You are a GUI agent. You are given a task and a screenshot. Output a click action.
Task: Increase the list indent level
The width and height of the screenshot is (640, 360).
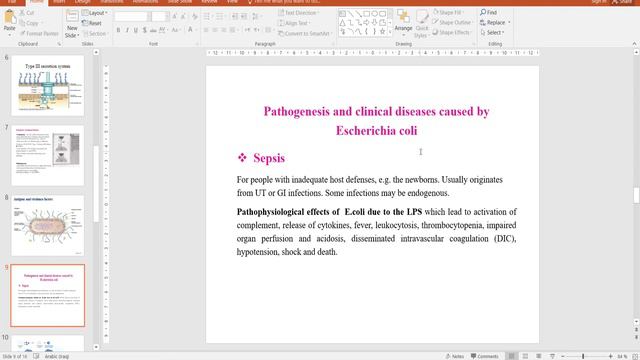(x=244, y=16)
